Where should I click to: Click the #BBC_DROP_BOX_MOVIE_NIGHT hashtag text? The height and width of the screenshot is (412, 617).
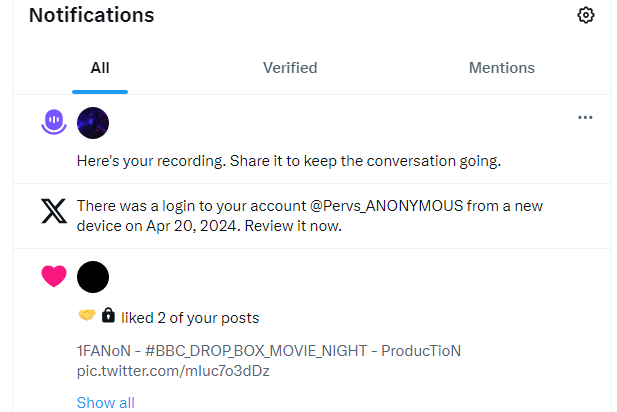[x=256, y=351]
